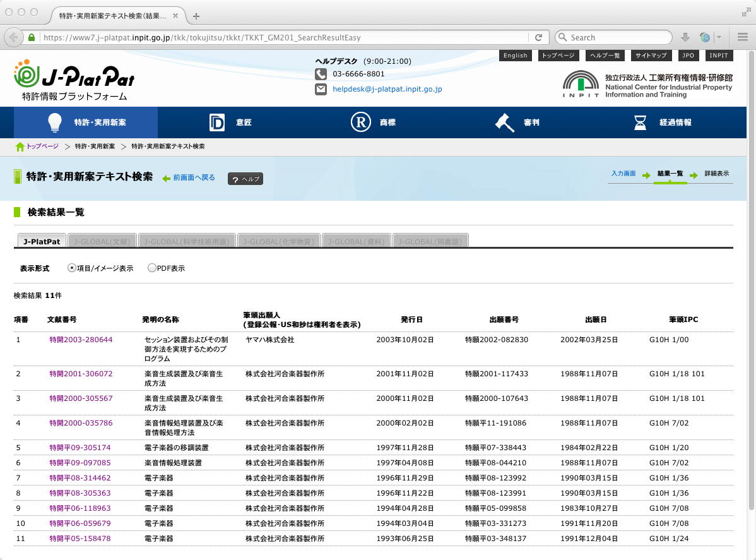Click the browser Search field

tap(613, 37)
